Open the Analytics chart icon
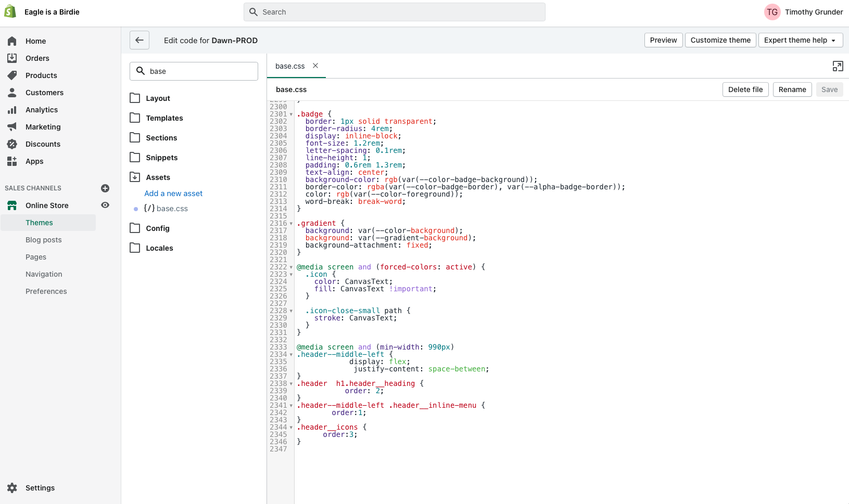 (12, 110)
